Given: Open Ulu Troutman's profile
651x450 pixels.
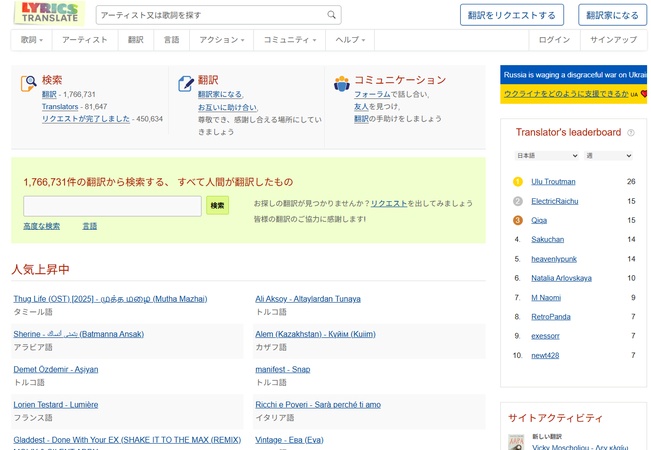Looking at the screenshot, I should click(x=553, y=182).
